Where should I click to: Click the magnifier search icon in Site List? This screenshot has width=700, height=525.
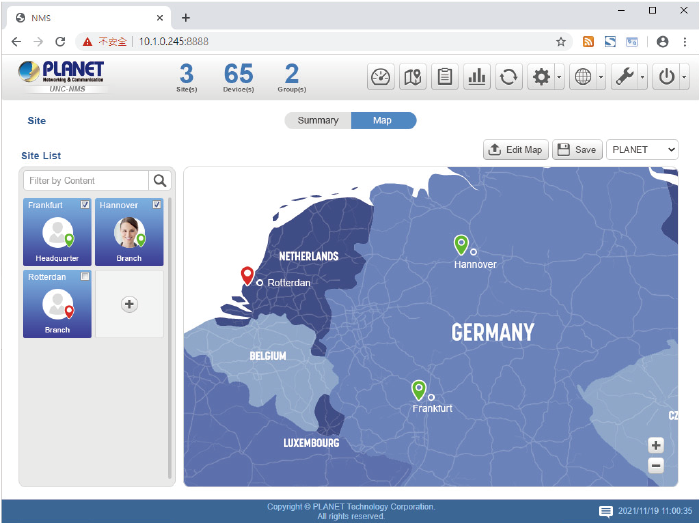click(x=160, y=181)
